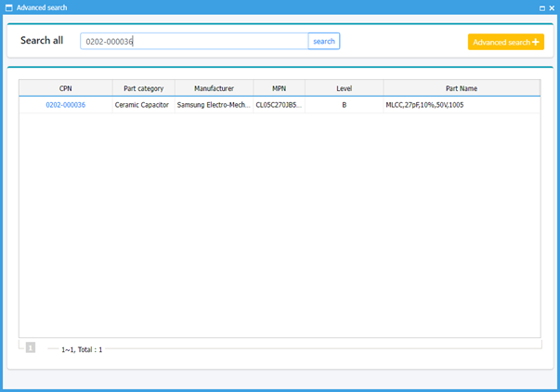Sort by the Manufacturer column header
Image resolution: width=560 pixels, height=392 pixels.
click(x=214, y=88)
